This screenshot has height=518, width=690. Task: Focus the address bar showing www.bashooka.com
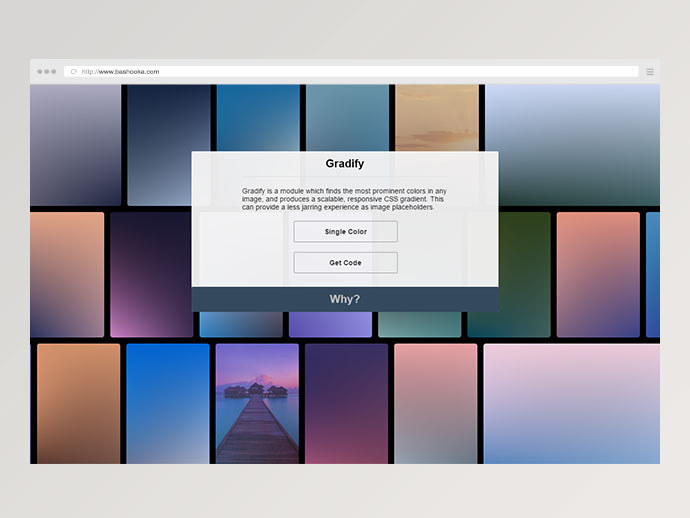[x=351, y=72]
